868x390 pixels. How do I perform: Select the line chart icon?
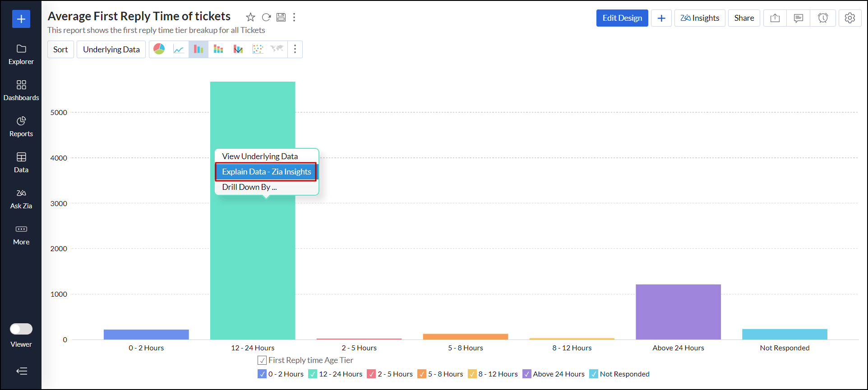(179, 49)
